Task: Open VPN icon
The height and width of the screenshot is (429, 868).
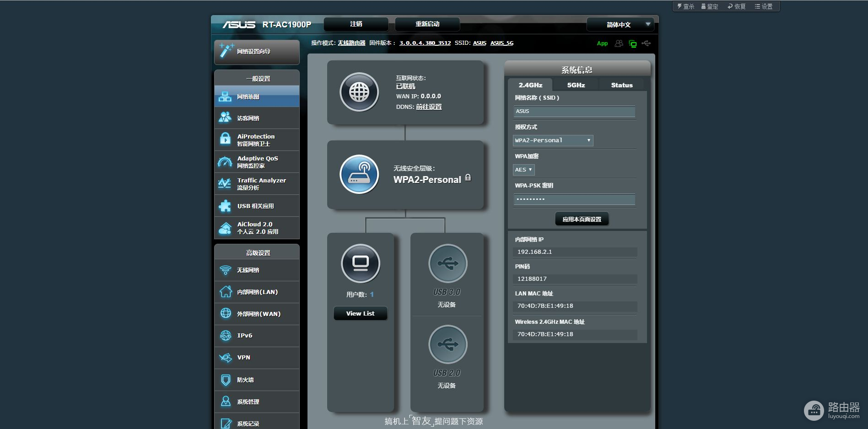Action: 226,357
